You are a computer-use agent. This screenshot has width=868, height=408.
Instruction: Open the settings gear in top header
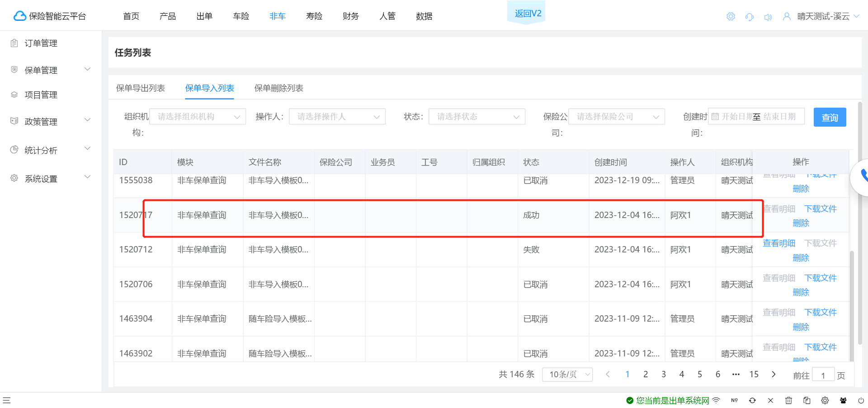click(731, 17)
